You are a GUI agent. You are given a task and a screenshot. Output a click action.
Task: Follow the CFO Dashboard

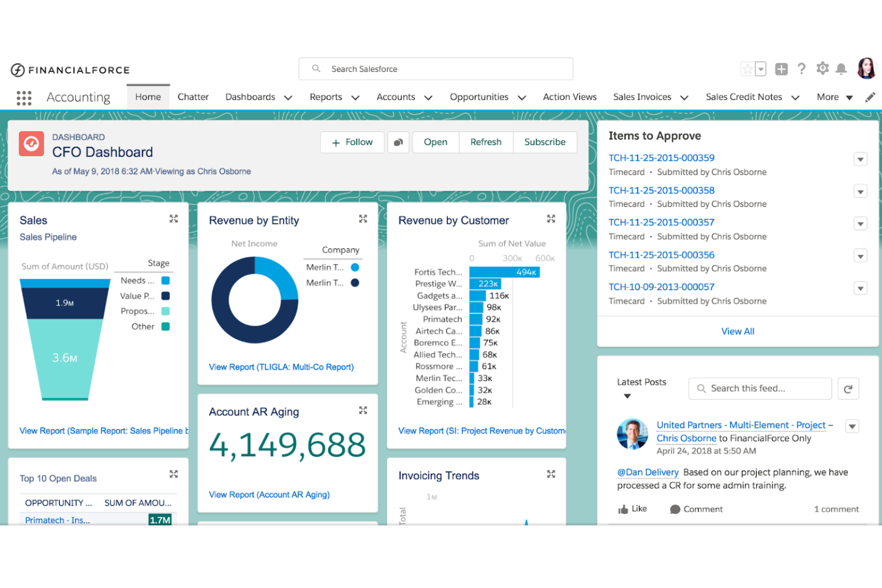(x=352, y=142)
